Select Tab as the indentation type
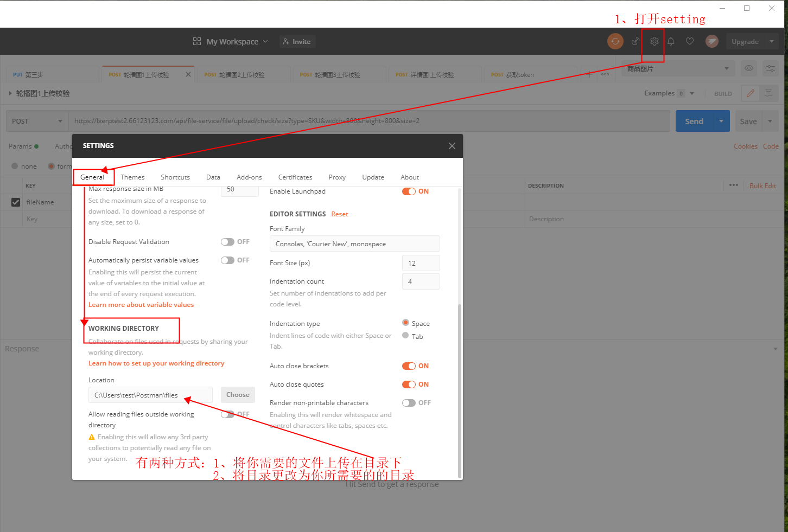This screenshot has height=532, width=788. [405, 336]
